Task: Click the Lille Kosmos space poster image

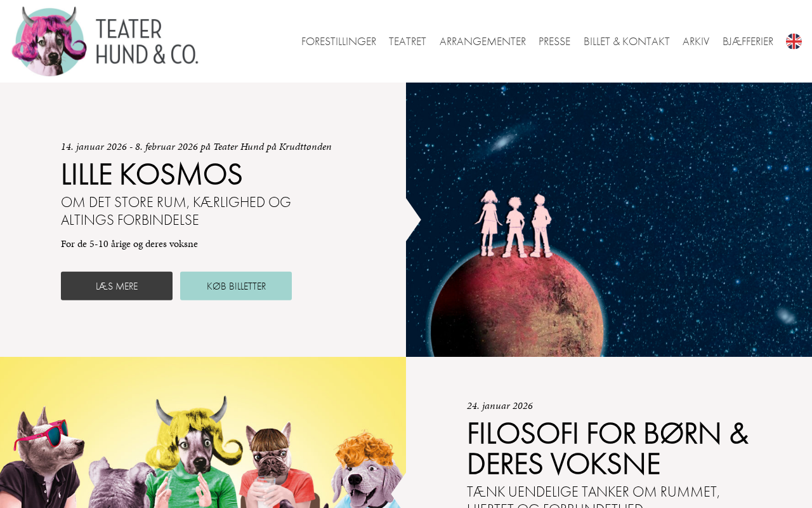Action: coord(609,220)
